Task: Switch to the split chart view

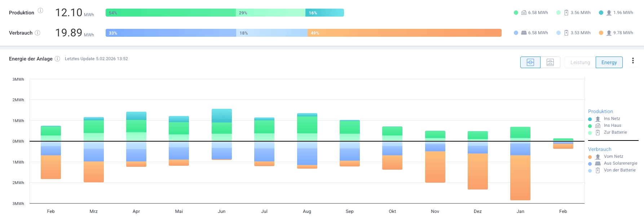Action: click(550, 62)
